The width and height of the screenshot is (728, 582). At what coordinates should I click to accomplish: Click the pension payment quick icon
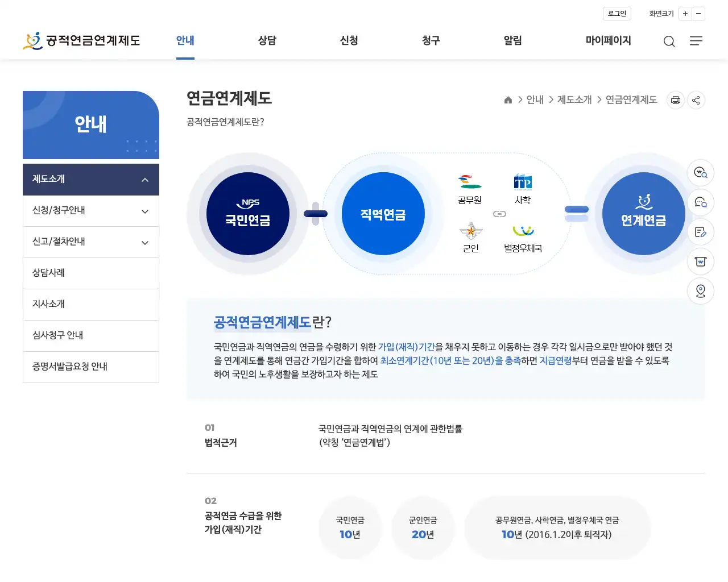(701, 261)
